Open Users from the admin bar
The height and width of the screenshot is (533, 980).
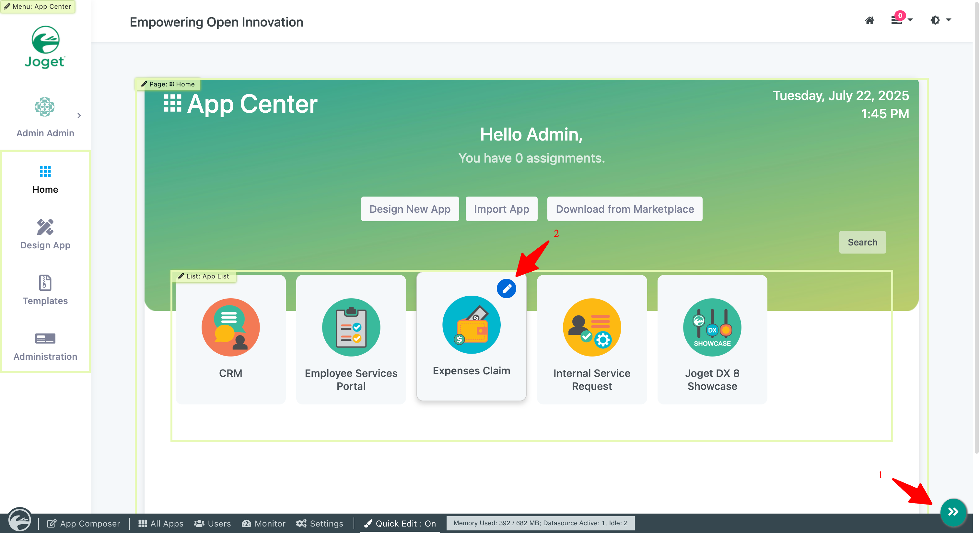pos(213,524)
